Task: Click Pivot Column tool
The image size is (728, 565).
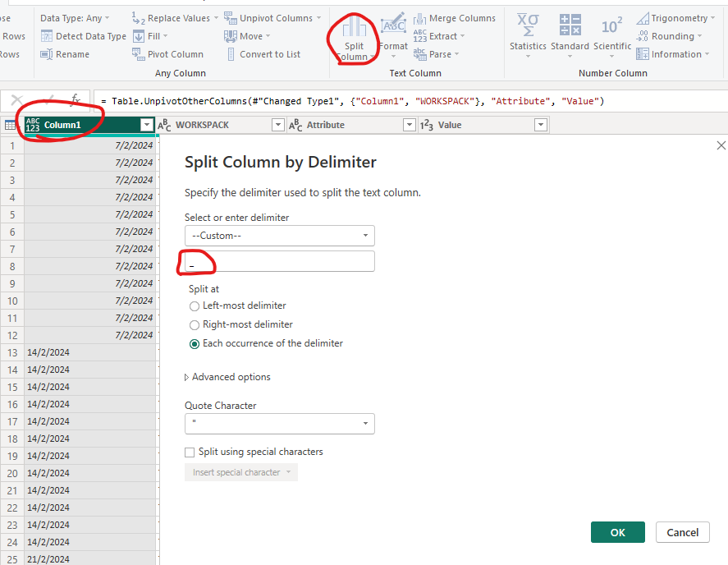Action: tap(167, 54)
